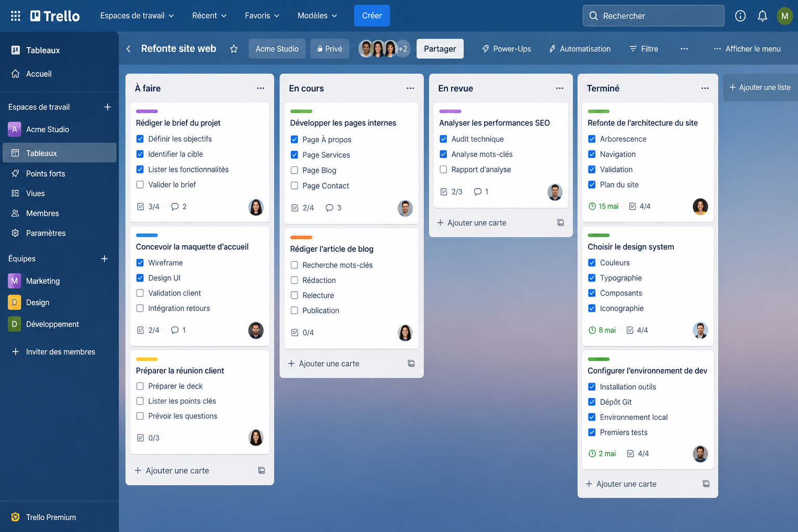Viewport: 798px width, 532px height.
Task: Click the orange label on Rédiger l'article de blog
Action: tap(301, 237)
